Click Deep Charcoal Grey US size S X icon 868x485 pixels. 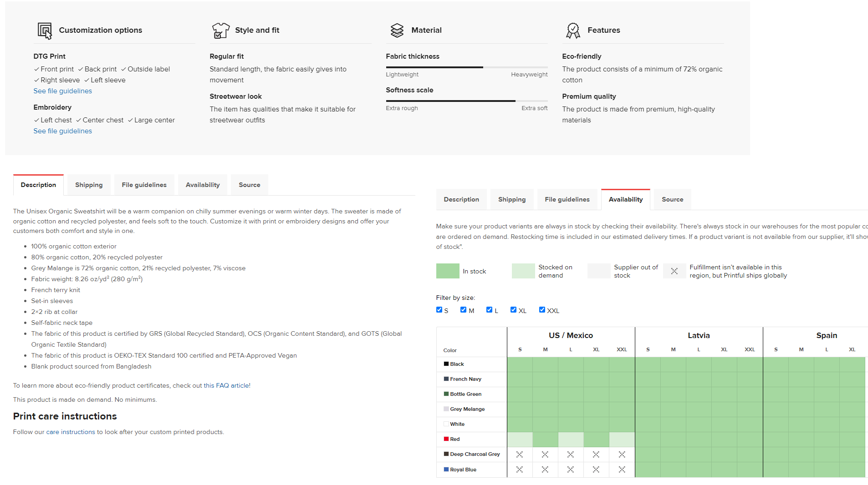click(x=520, y=455)
